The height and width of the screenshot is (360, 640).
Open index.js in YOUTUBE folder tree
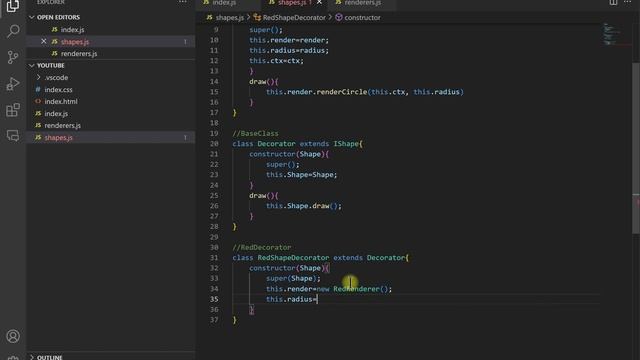coord(56,113)
